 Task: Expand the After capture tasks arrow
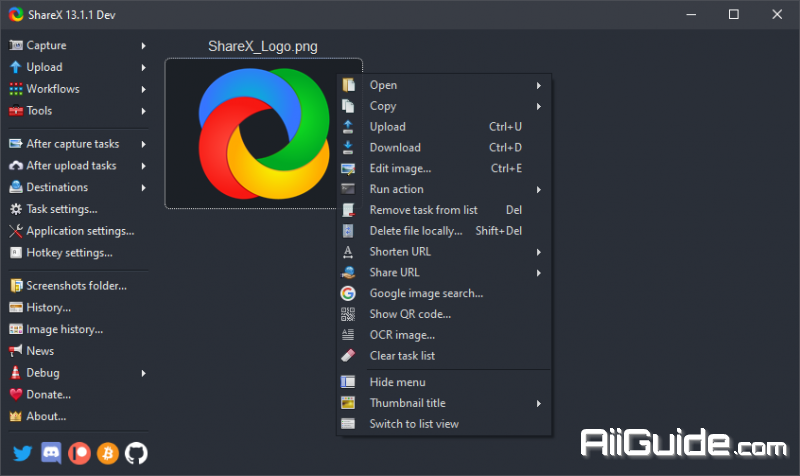pyautogui.click(x=143, y=144)
